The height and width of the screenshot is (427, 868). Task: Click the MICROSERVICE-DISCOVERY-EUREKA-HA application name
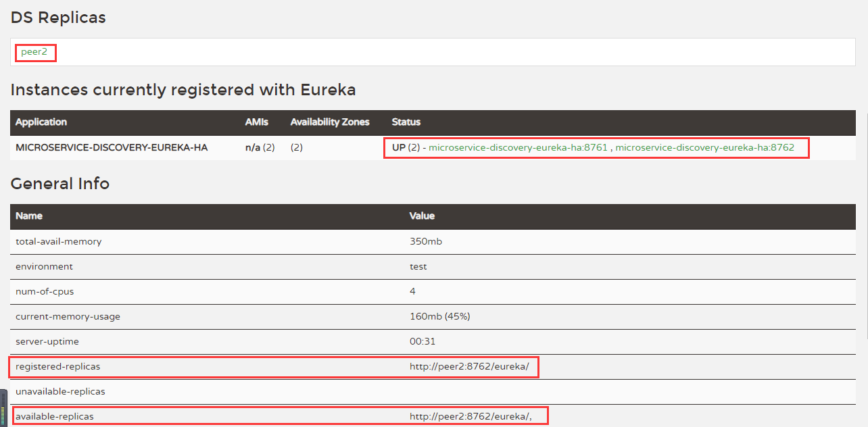pyautogui.click(x=112, y=147)
